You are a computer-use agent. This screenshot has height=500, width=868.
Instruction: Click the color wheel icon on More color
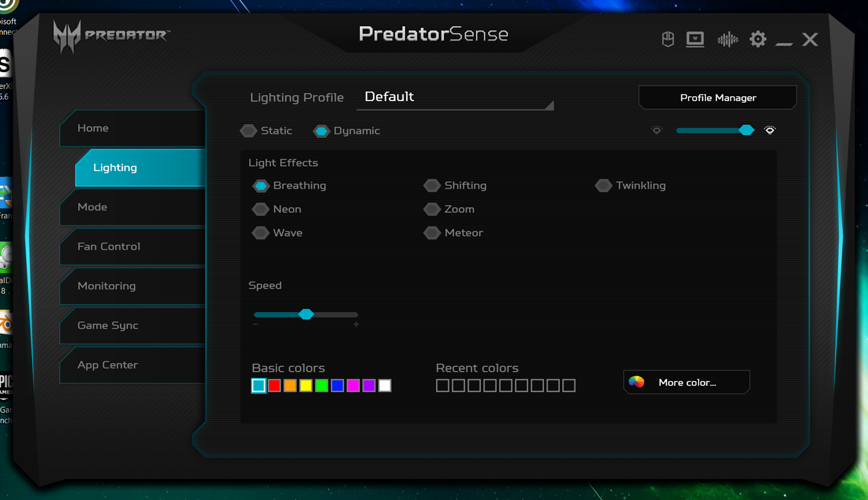tap(636, 382)
